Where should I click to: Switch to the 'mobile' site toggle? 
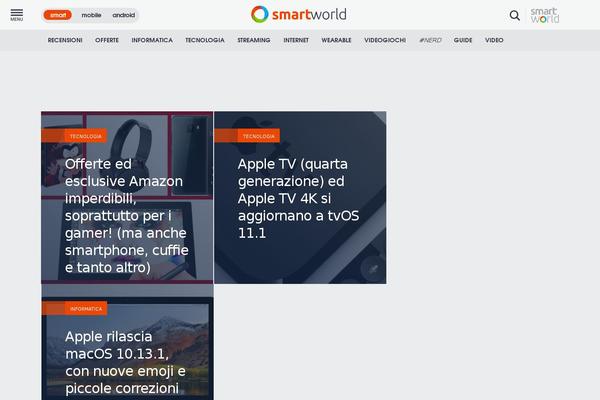91,15
